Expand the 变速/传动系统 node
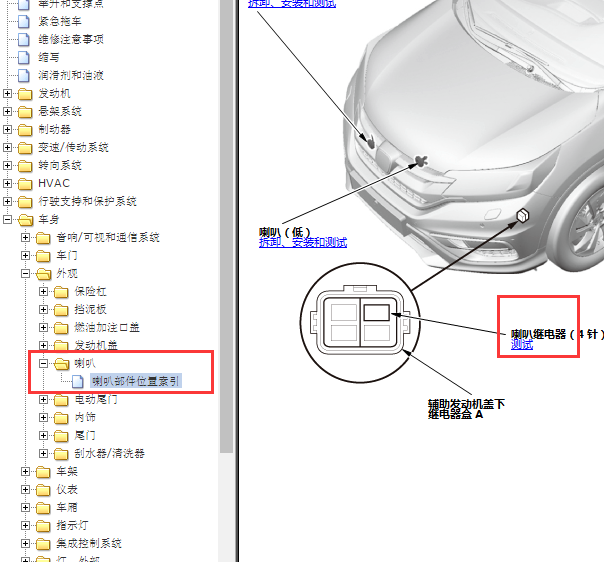The image size is (604, 562). click(7, 147)
